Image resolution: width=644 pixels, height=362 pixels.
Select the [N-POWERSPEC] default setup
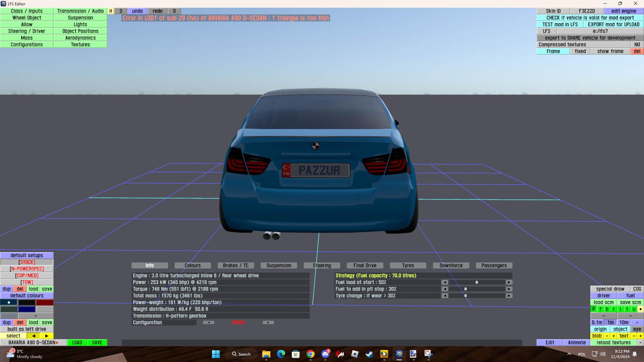(27, 269)
